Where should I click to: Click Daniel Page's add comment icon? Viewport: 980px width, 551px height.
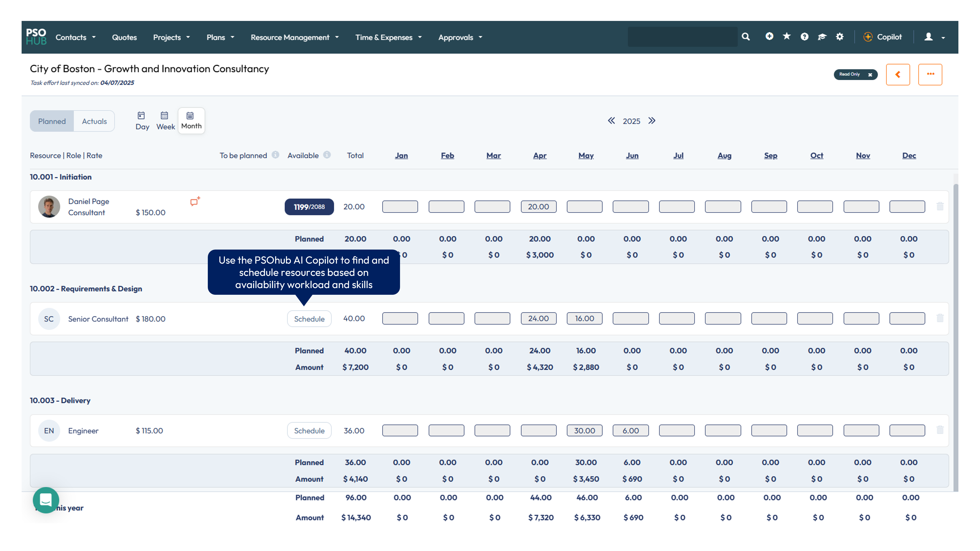[195, 201]
